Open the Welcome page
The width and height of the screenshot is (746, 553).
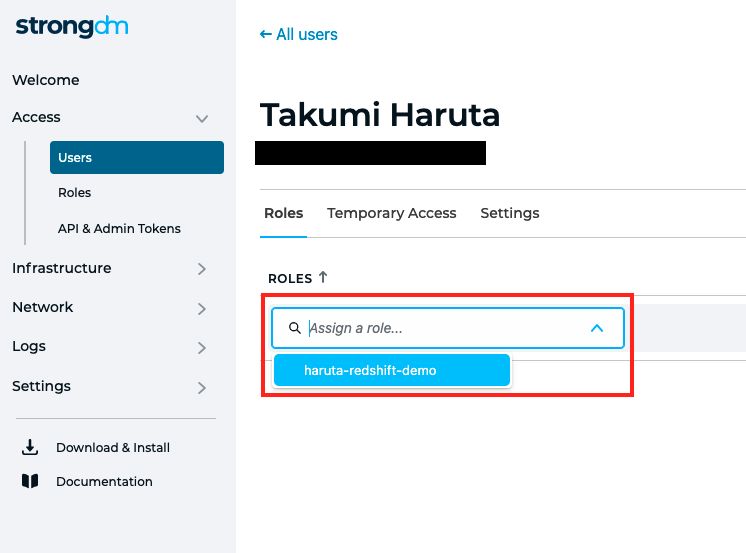click(x=46, y=80)
